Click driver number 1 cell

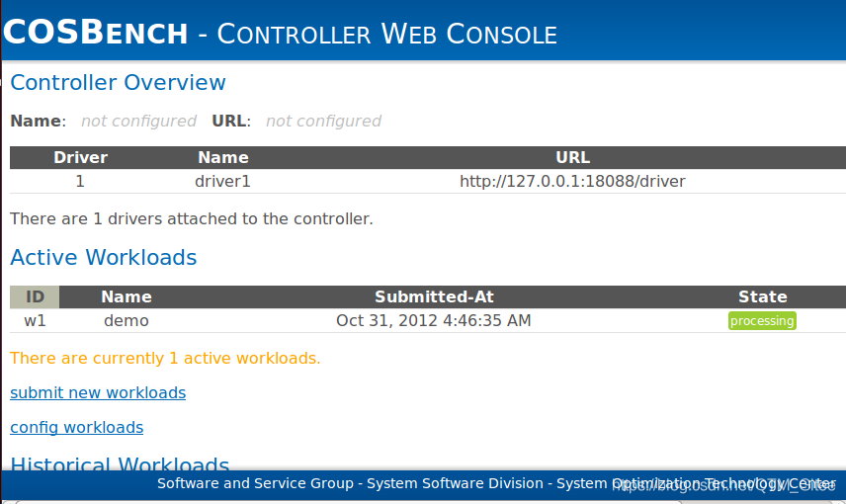pos(80,181)
